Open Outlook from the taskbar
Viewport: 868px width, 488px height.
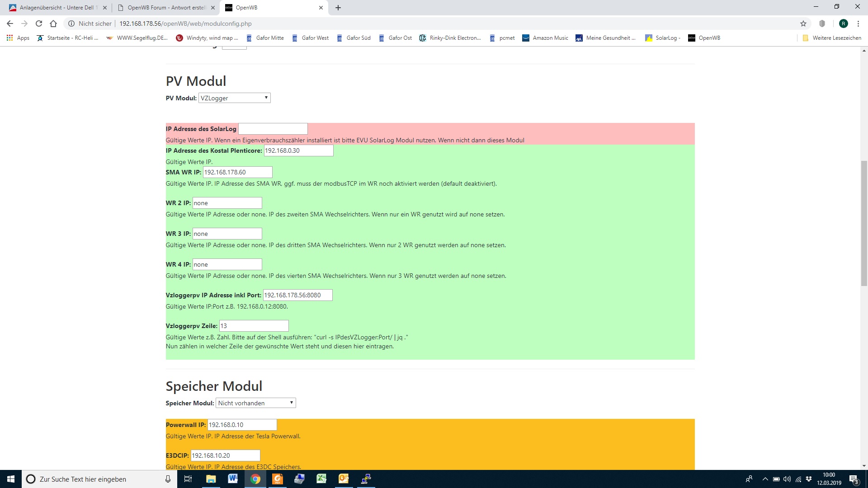[344, 479]
